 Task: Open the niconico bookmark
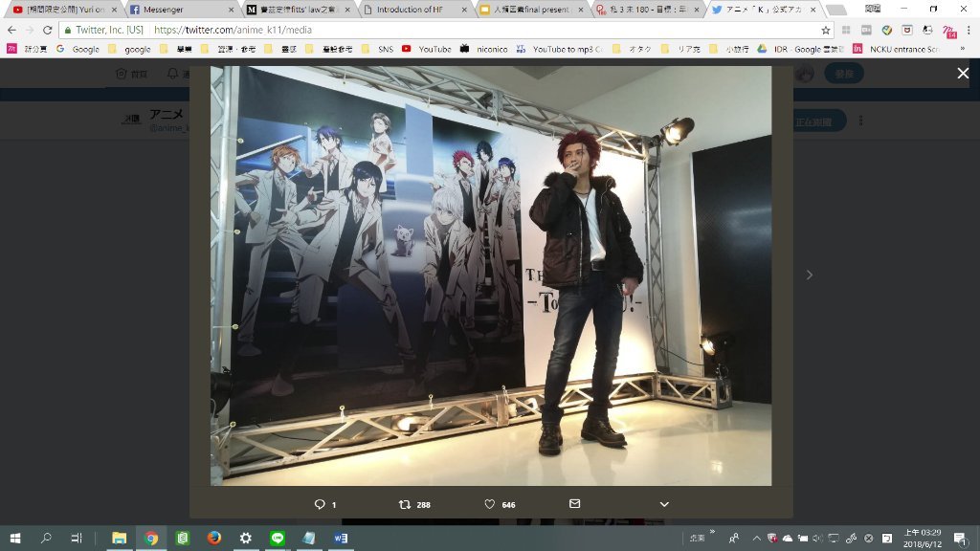click(x=483, y=49)
